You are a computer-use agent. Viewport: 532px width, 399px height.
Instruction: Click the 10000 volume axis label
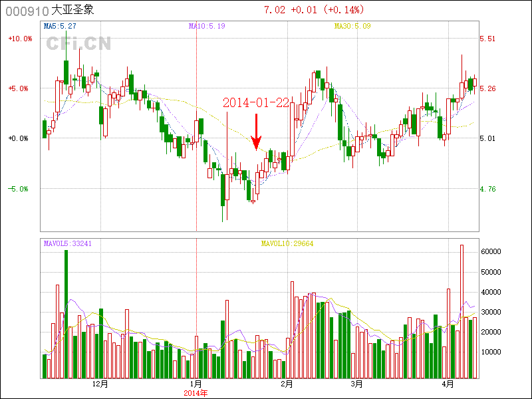pos(491,352)
